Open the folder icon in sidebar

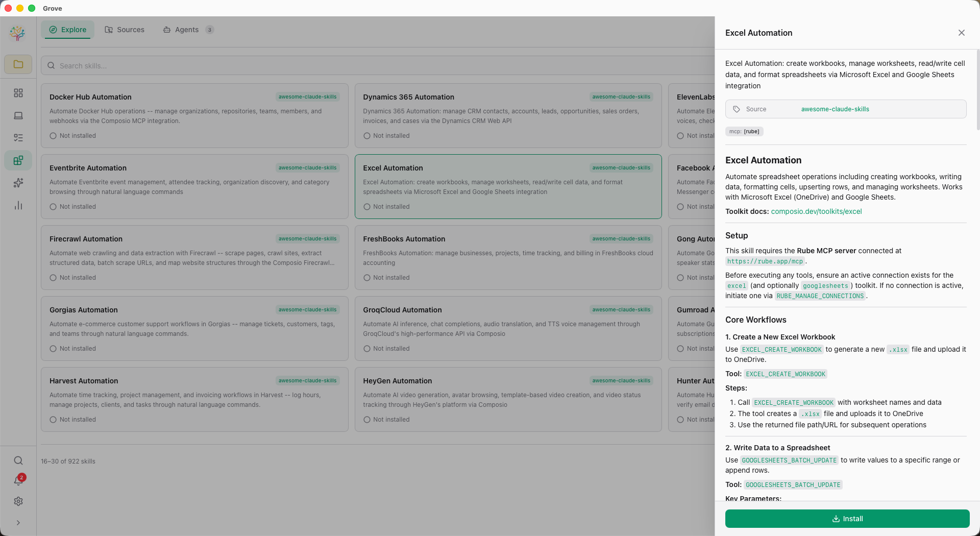click(18, 64)
